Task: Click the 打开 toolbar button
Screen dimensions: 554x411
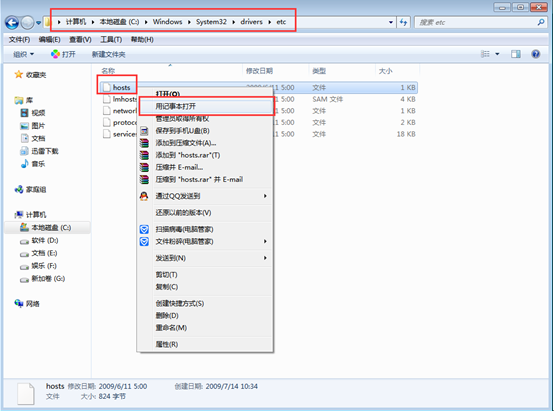Action: (x=63, y=54)
